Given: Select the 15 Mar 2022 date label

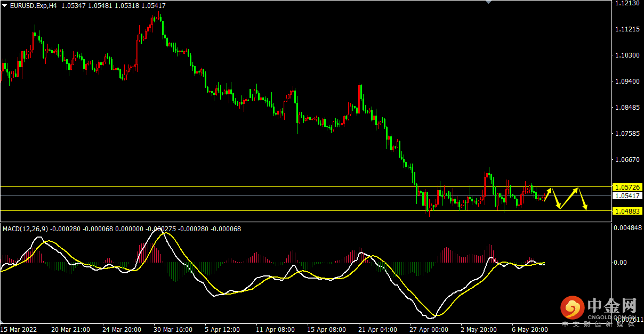Looking at the screenshot, I should pyautogui.click(x=18, y=329).
